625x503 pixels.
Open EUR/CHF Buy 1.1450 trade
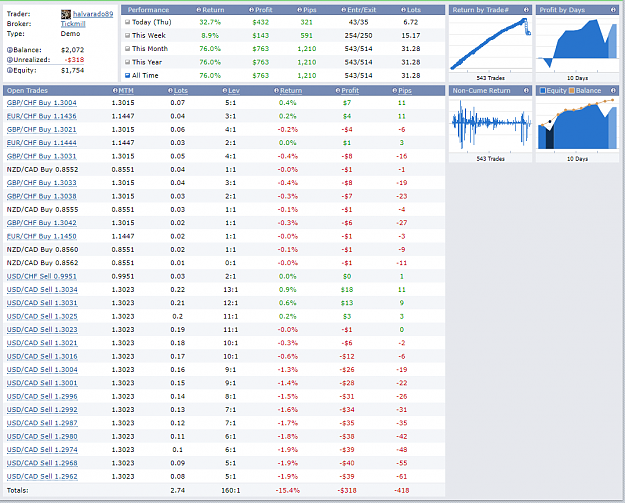(x=41, y=236)
